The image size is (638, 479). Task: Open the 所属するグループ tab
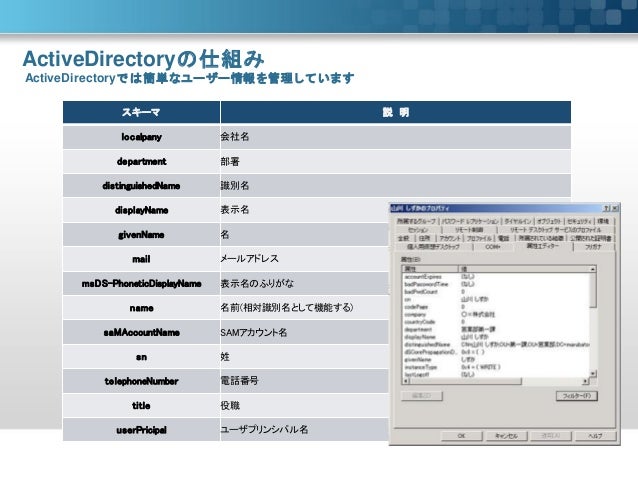416,221
